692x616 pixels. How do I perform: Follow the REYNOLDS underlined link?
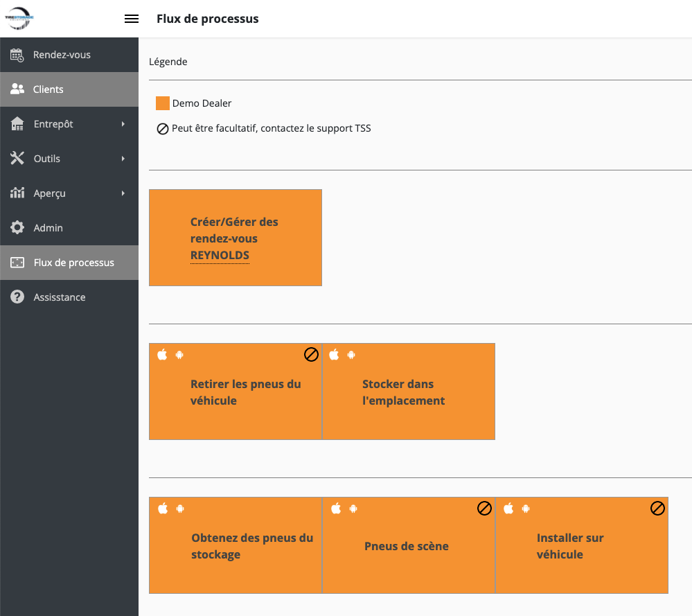click(x=220, y=255)
